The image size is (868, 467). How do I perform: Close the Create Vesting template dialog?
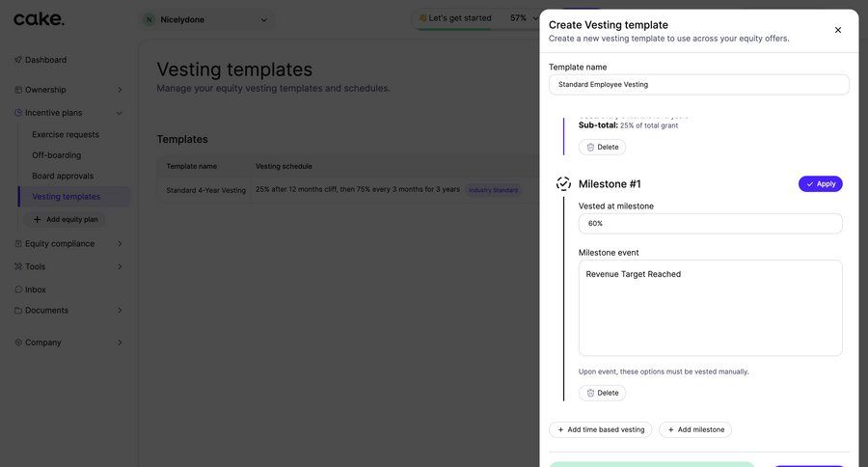tap(838, 30)
